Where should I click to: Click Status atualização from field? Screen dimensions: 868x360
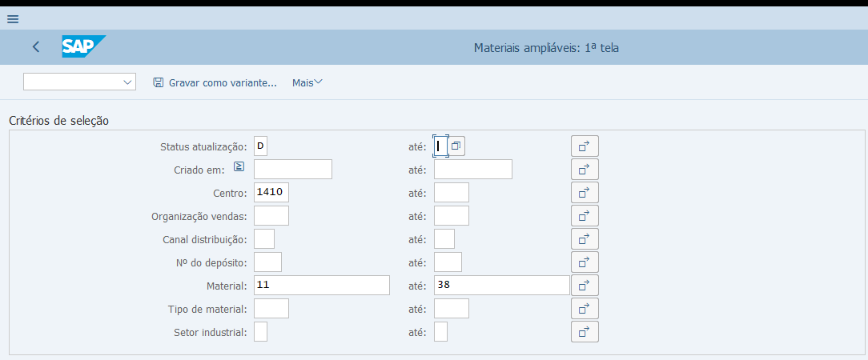pos(261,146)
